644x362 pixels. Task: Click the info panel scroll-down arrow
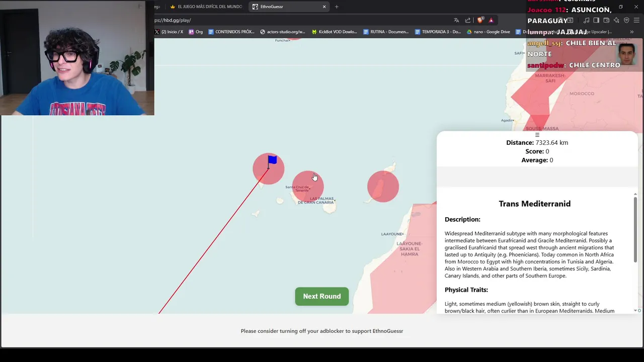pyautogui.click(x=635, y=311)
